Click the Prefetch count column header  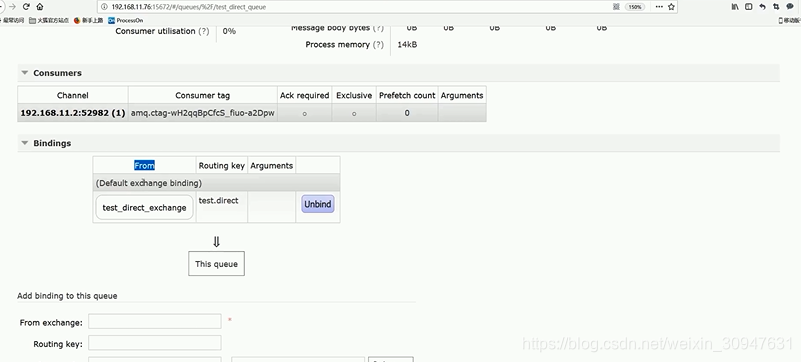[x=407, y=95]
